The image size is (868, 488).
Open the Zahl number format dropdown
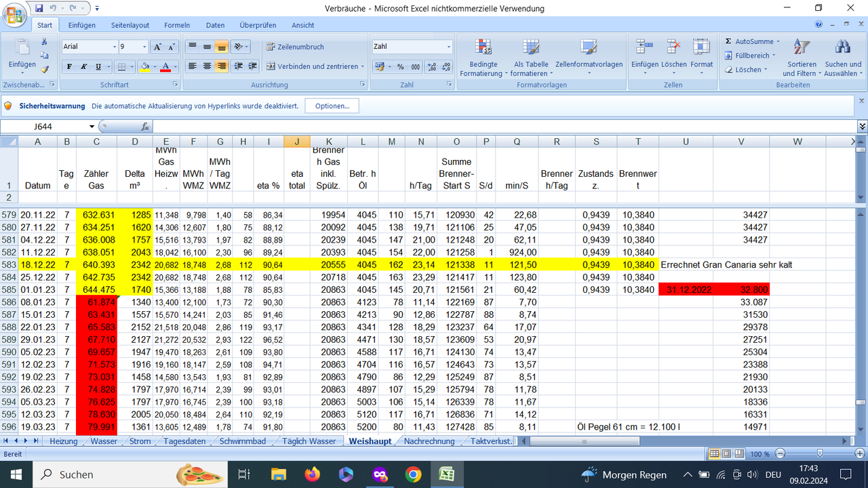tap(448, 47)
